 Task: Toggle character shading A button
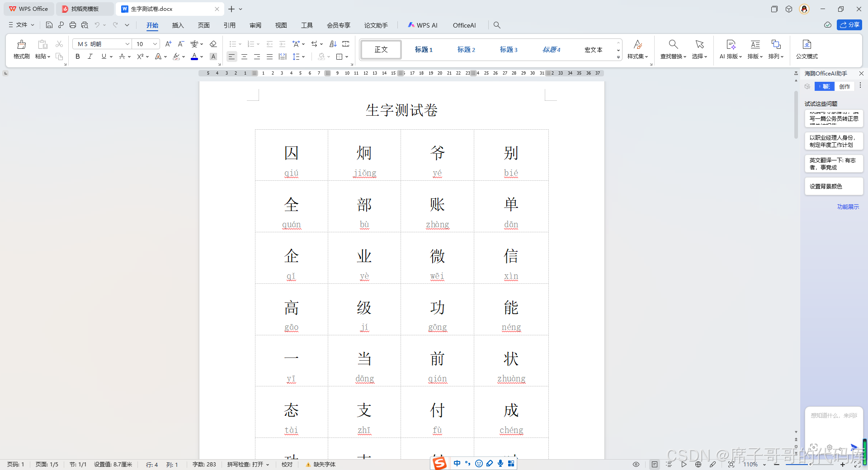[213, 56]
